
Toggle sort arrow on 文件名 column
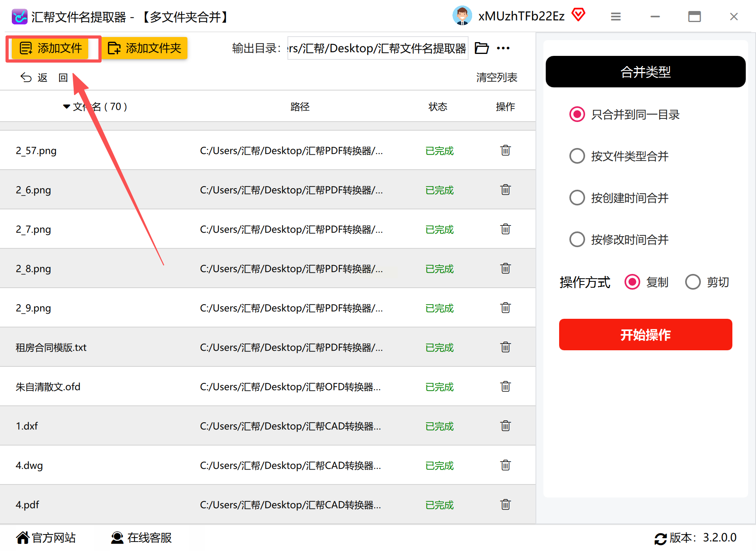66,107
